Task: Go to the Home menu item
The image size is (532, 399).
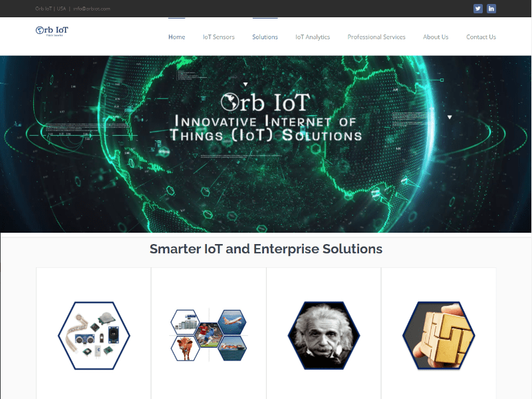Action: (x=177, y=37)
